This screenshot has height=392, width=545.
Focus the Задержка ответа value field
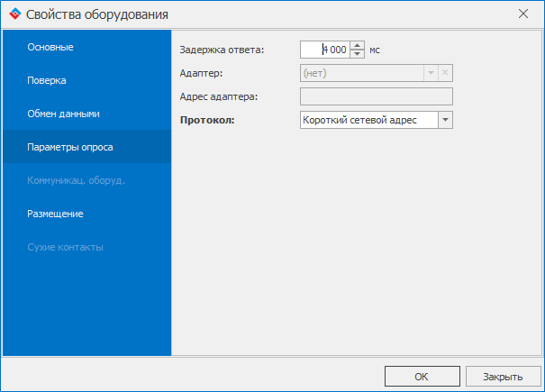point(325,50)
